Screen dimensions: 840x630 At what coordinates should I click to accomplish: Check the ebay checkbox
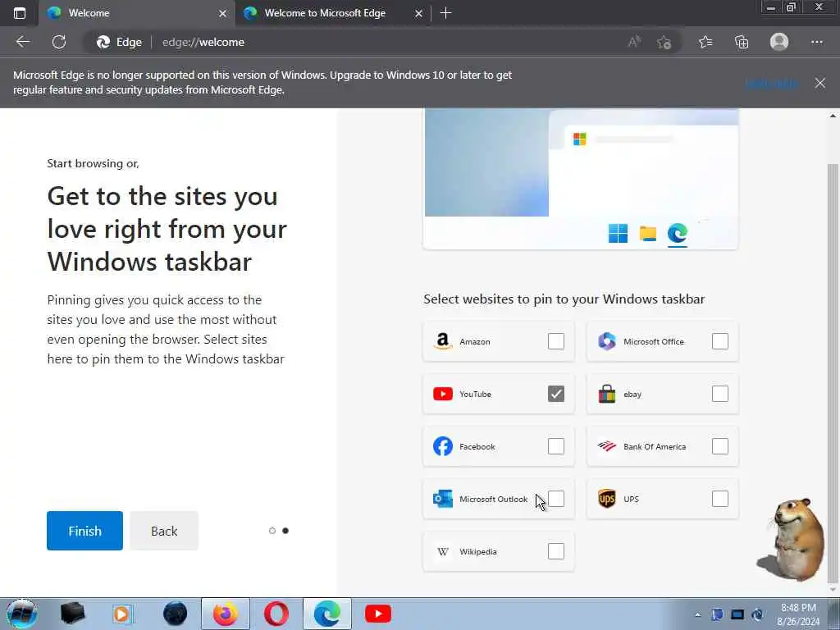click(720, 394)
